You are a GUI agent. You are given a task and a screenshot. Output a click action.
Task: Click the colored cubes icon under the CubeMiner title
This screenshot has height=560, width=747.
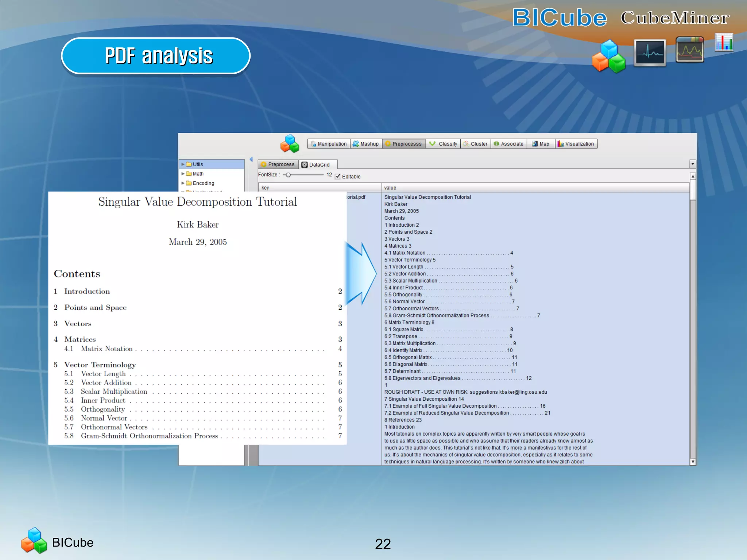click(x=609, y=56)
